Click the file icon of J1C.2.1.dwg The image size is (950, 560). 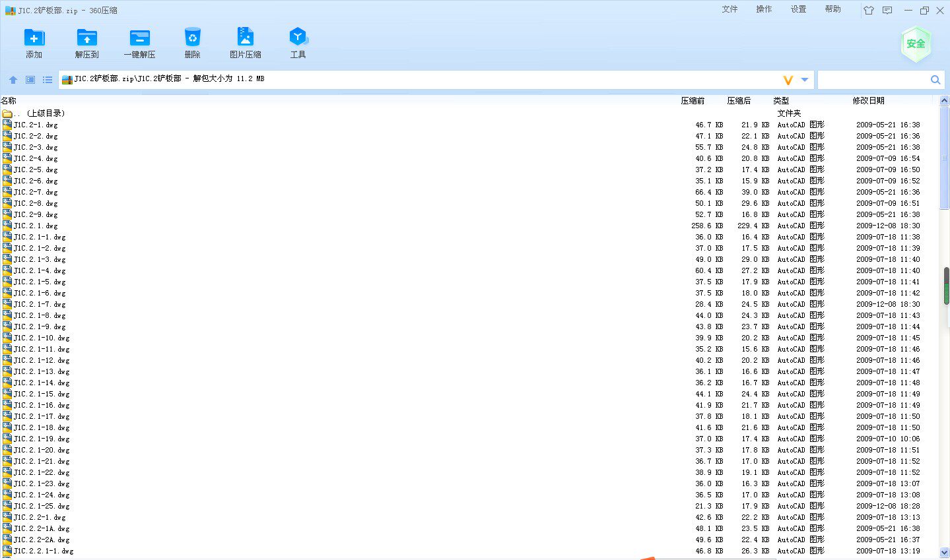point(7,226)
